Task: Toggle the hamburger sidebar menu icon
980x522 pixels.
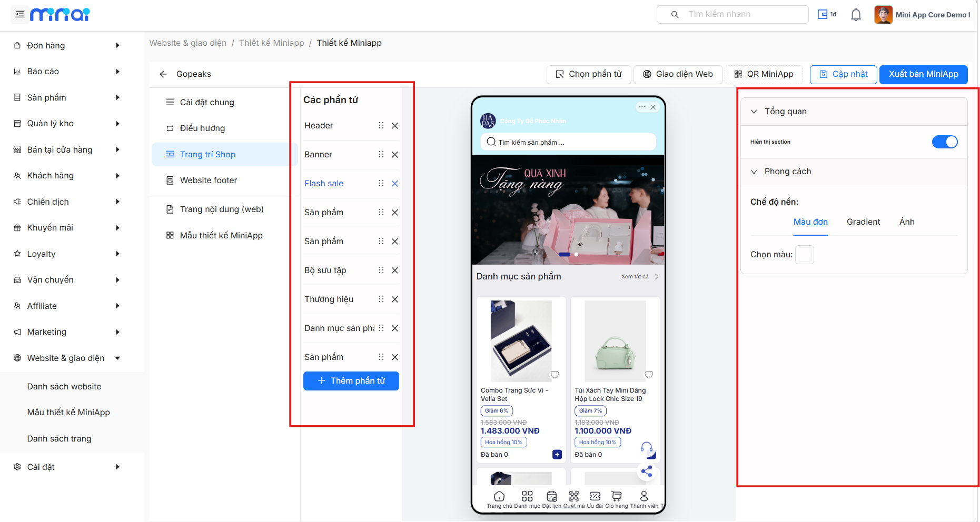Action: tap(20, 15)
